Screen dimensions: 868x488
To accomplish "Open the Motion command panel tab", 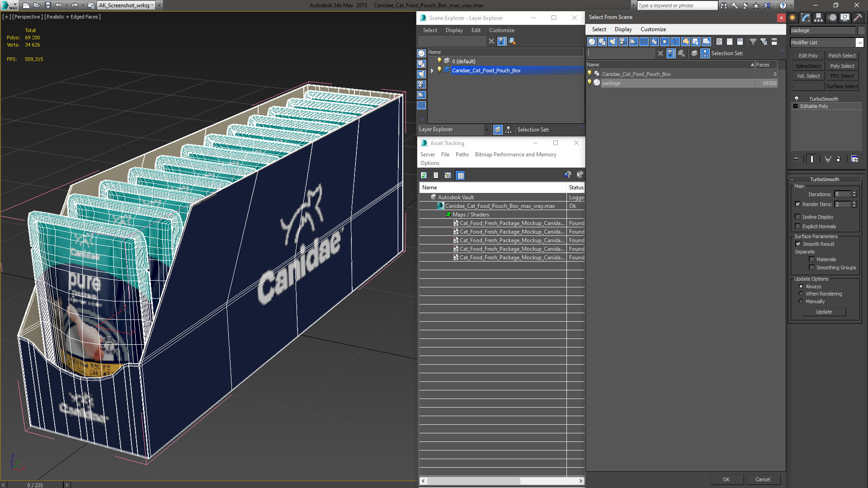I will pyautogui.click(x=832, y=18).
